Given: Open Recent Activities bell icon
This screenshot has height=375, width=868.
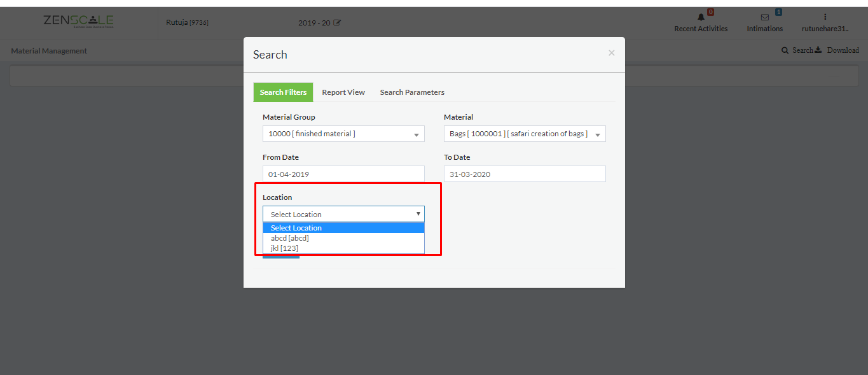Looking at the screenshot, I should [x=701, y=17].
